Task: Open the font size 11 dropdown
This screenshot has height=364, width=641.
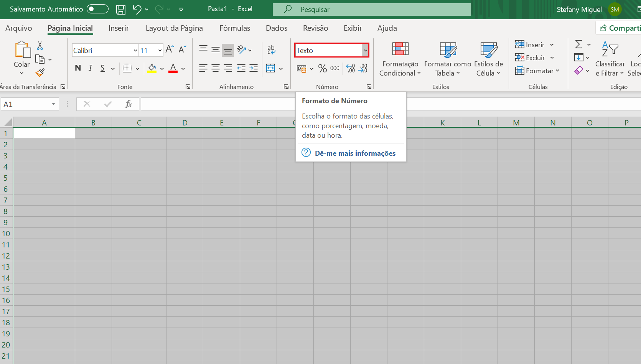Action: pos(160,50)
